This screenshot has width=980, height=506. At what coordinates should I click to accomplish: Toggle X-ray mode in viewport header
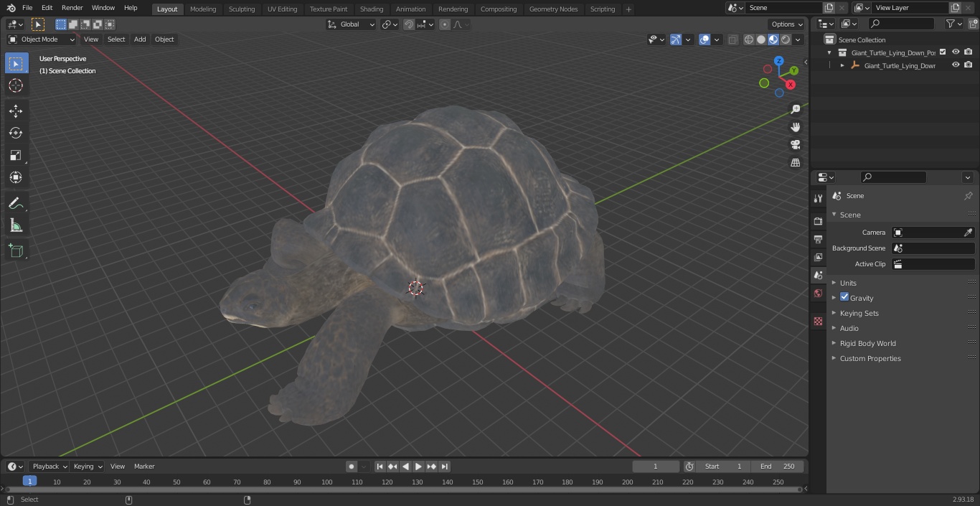(x=732, y=39)
